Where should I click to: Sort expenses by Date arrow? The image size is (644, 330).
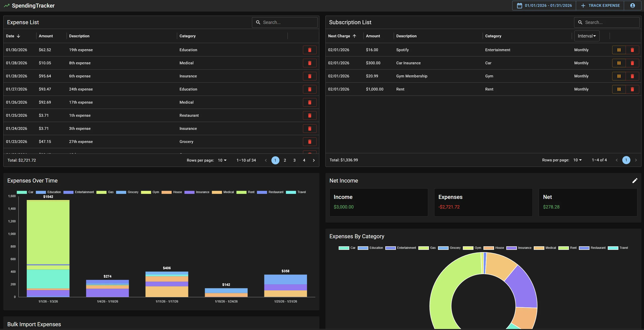[18, 36]
